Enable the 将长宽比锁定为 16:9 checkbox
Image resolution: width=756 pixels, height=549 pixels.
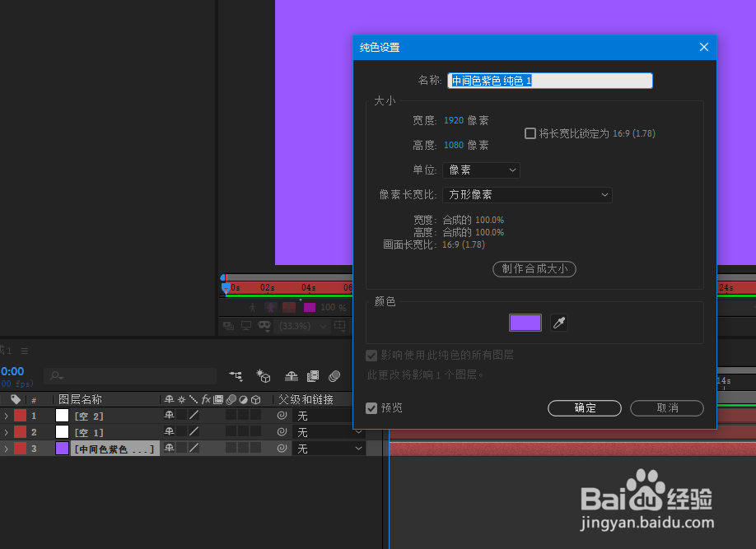tap(530, 133)
